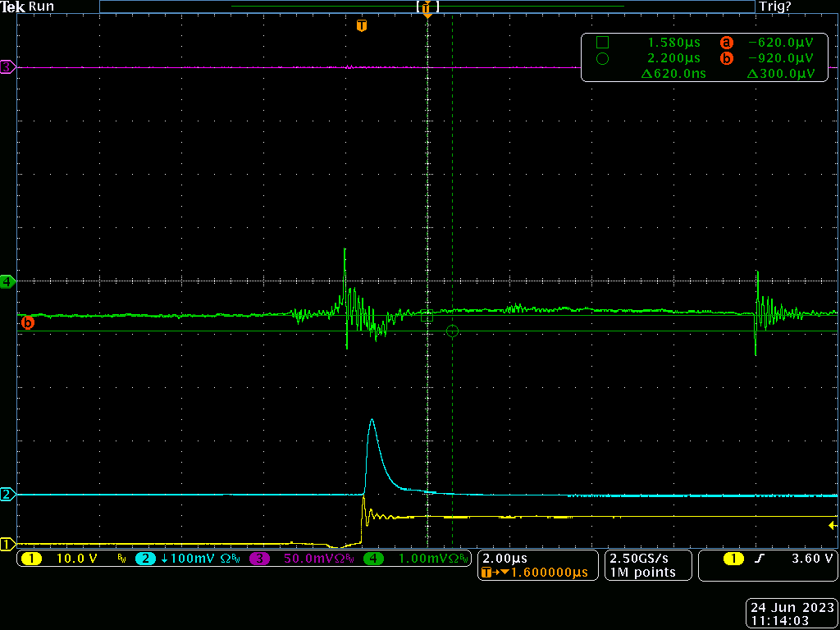Click the channel 4 ground marker on left edge
This screenshot has height=630, width=840.
(x=7, y=282)
